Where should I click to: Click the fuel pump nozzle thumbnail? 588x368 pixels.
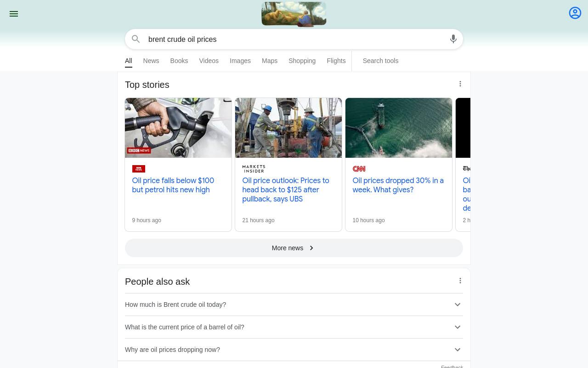coord(178,128)
